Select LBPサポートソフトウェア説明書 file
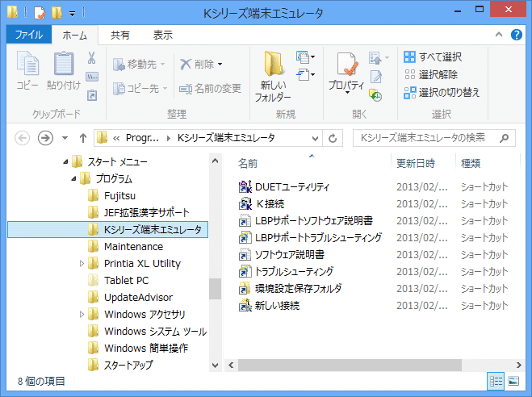 click(x=305, y=221)
